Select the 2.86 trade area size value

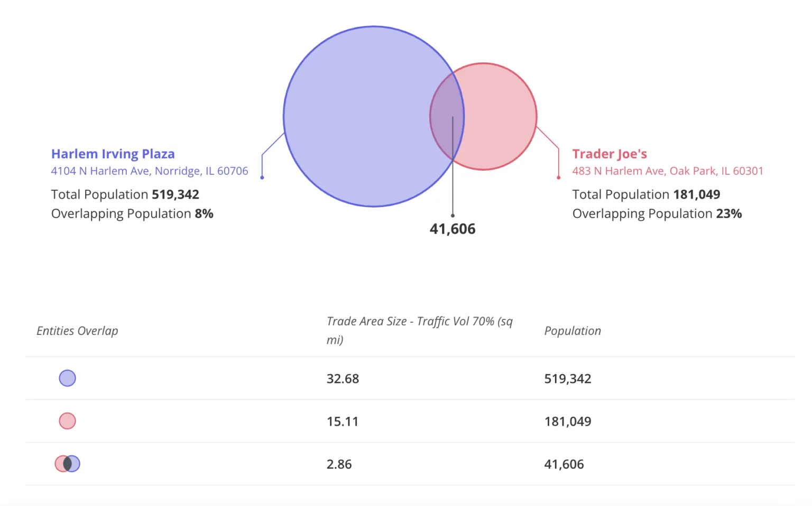click(x=339, y=464)
